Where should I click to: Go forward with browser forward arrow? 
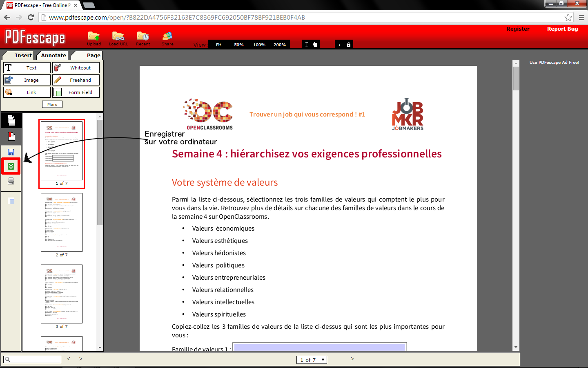19,17
